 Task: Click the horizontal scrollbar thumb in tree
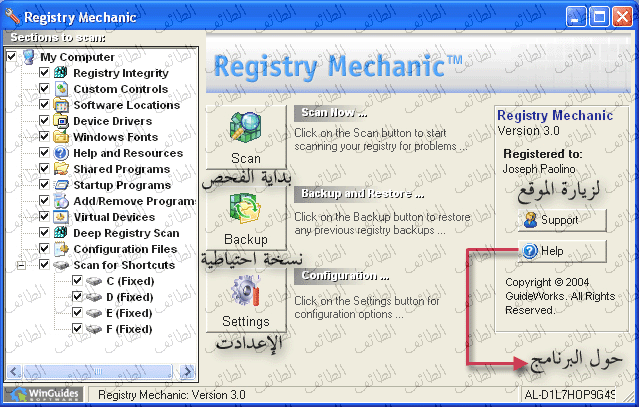click(98, 372)
